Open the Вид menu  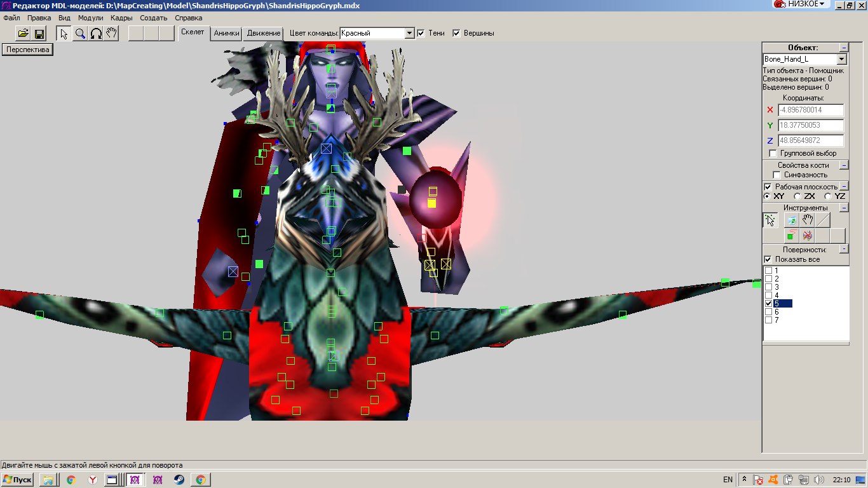point(64,18)
